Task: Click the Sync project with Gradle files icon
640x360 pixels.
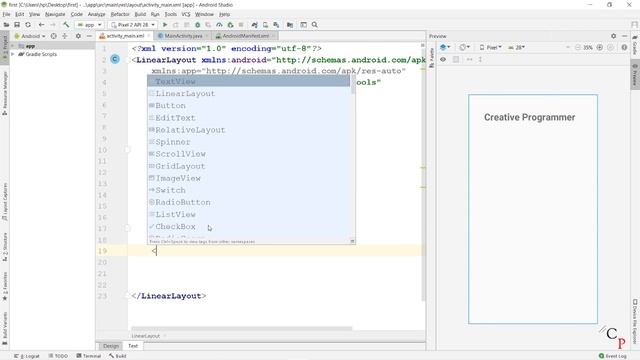Action: coord(255,25)
